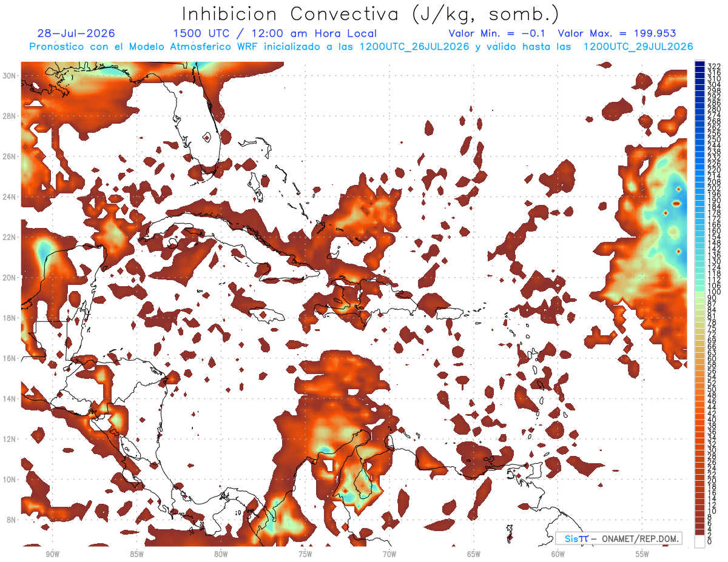This screenshot has height=562, width=728.
Task: Select the darkest blue 322 color bar swatch
Action: [x=699, y=64]
